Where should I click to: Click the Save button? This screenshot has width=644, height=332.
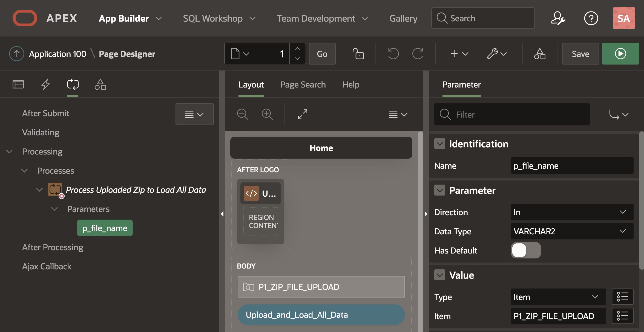(x=580, y=54)
